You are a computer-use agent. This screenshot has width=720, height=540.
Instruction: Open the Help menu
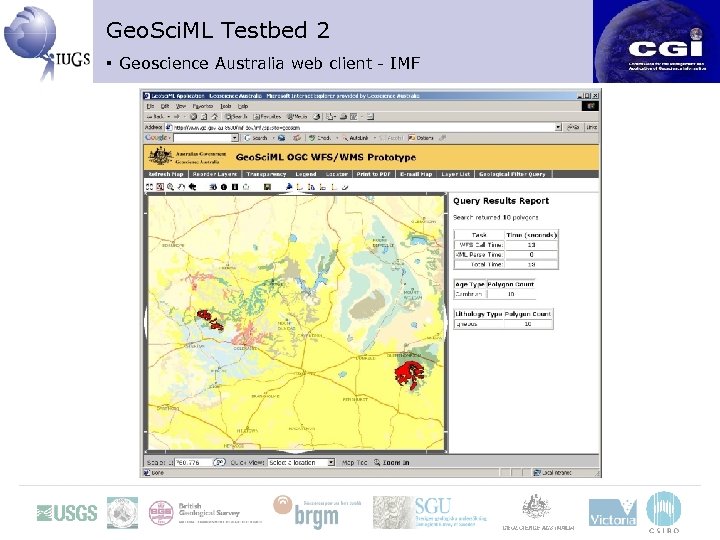tap(243, 106)
